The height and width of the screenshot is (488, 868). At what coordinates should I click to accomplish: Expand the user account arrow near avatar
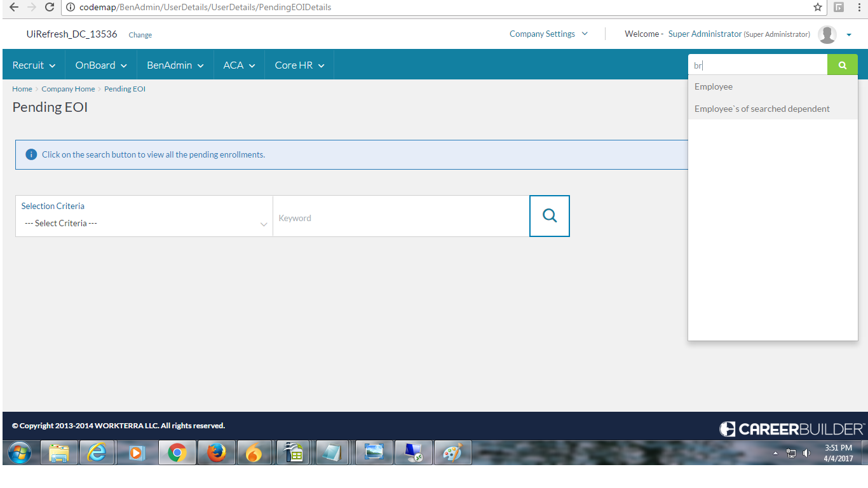[x=849, y=35]
